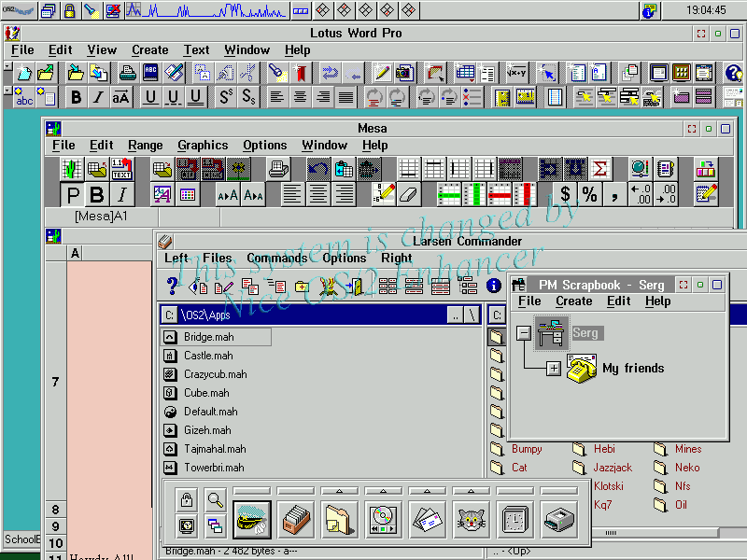The width and height of the screenshot is (747, 560).
Task: Click row 8 header in Mesa sheet
Action: [55, 510]
